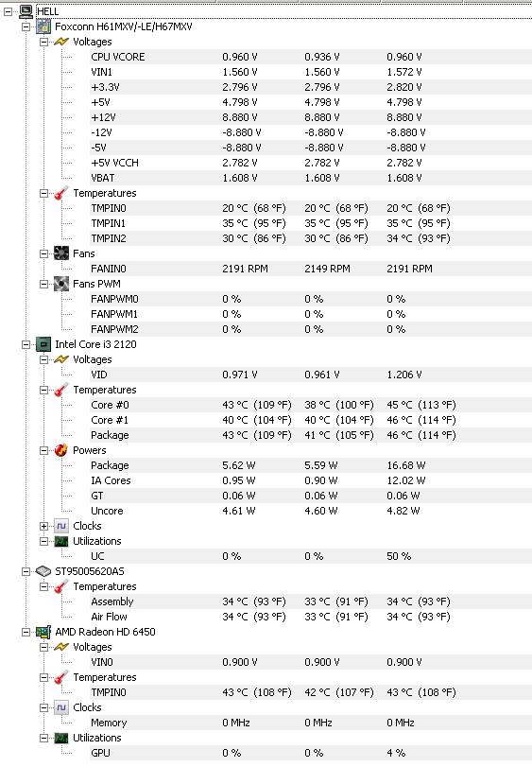
Task: Collapse the ST95005620AS Temperatures group
Action: tap(44, 586)
